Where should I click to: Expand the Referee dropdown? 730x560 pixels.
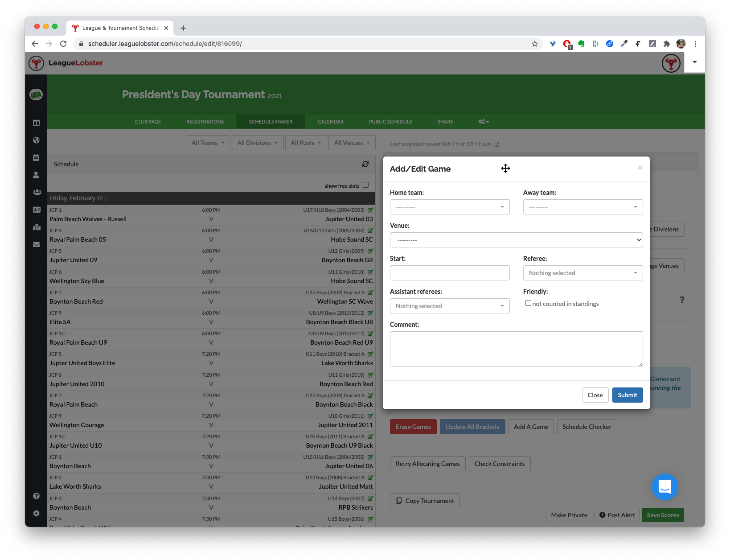[x=582, y=273]
